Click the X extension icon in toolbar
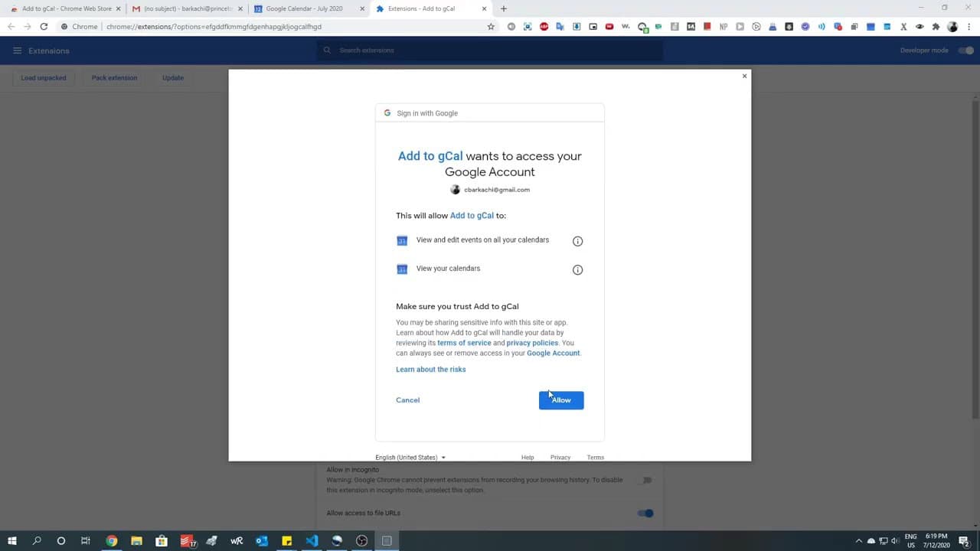 [x=903, y=27]
